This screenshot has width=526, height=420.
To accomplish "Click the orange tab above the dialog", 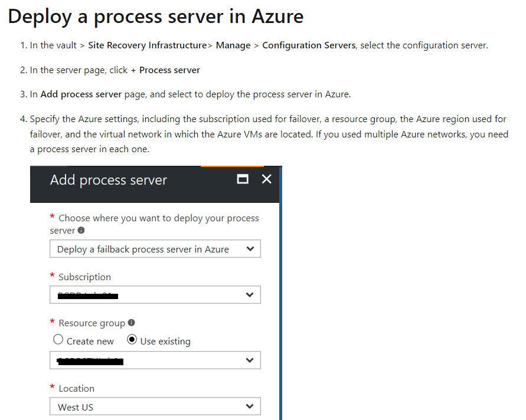I will pos(233,167).
